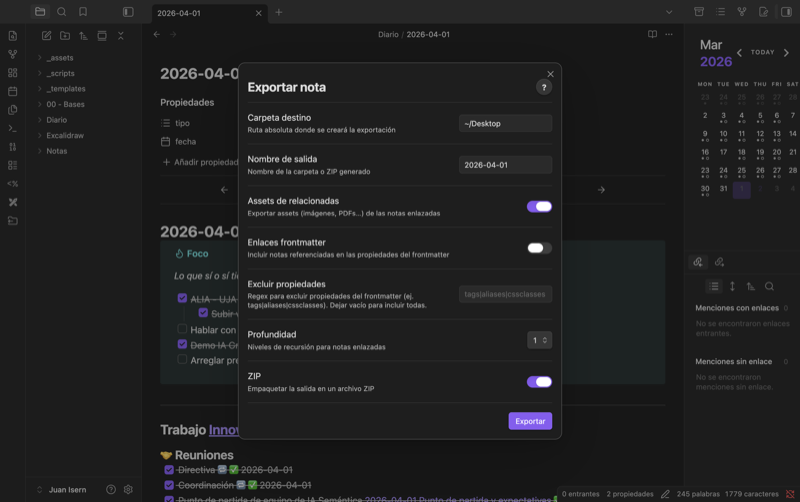Click 0 entrantes in status bar

tap(581, 494)
